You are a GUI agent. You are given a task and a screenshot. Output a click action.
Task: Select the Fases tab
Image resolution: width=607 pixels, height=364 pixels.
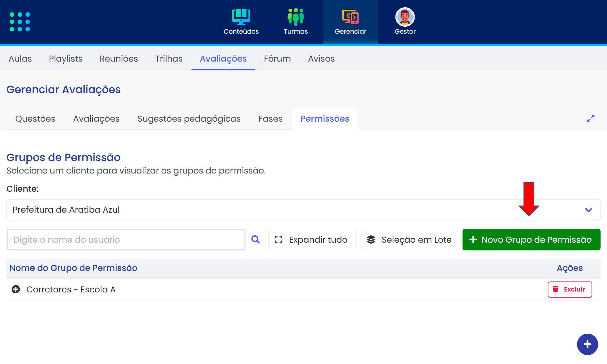pyautogui.click(x=270, y=119)
